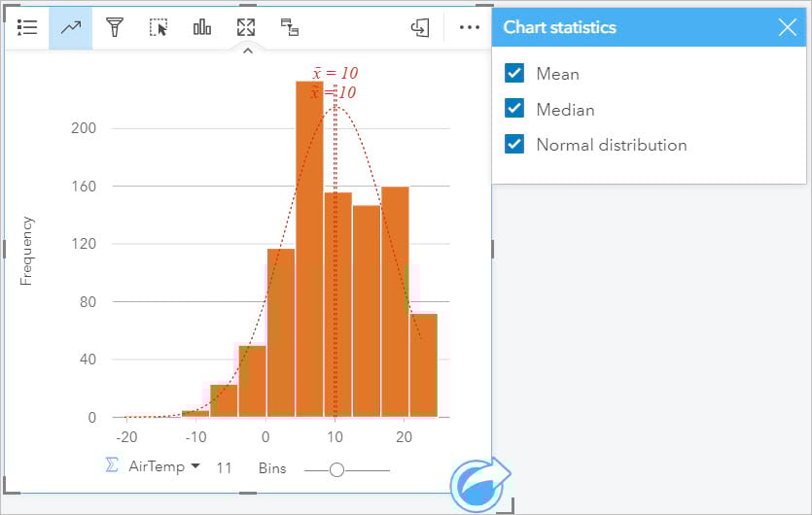Click the Bins slider handle
The height and width of the screenshot is (515, 812).
point(336,470)
